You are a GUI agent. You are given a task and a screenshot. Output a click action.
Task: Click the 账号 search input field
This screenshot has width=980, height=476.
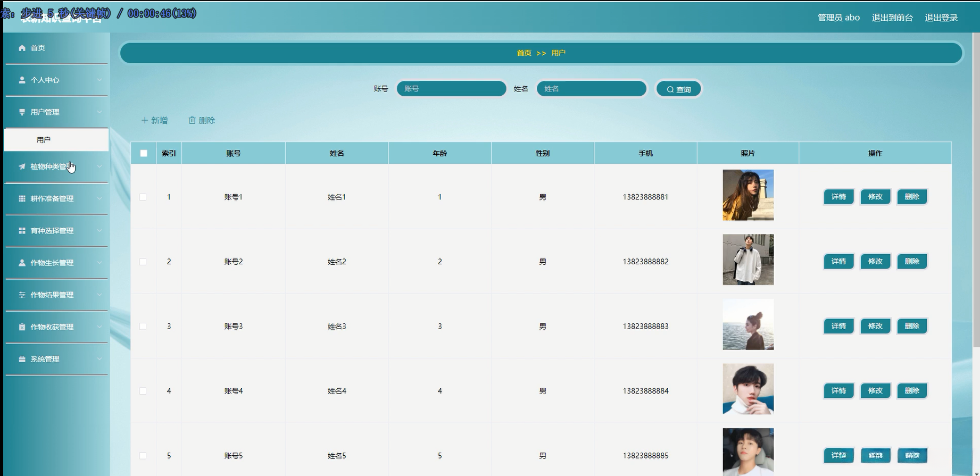click(451, 89)
